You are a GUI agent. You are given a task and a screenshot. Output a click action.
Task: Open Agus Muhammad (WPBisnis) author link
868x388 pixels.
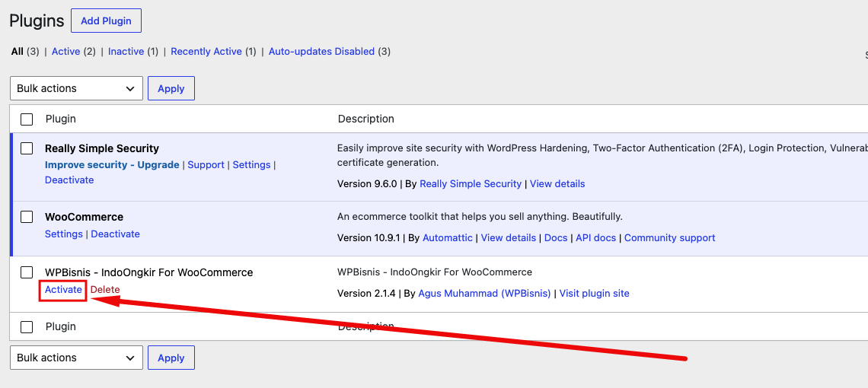(484, 294)
